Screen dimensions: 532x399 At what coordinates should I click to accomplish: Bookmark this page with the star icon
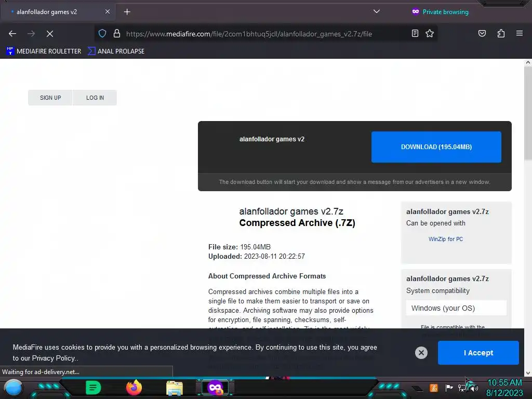click(430, 33)
